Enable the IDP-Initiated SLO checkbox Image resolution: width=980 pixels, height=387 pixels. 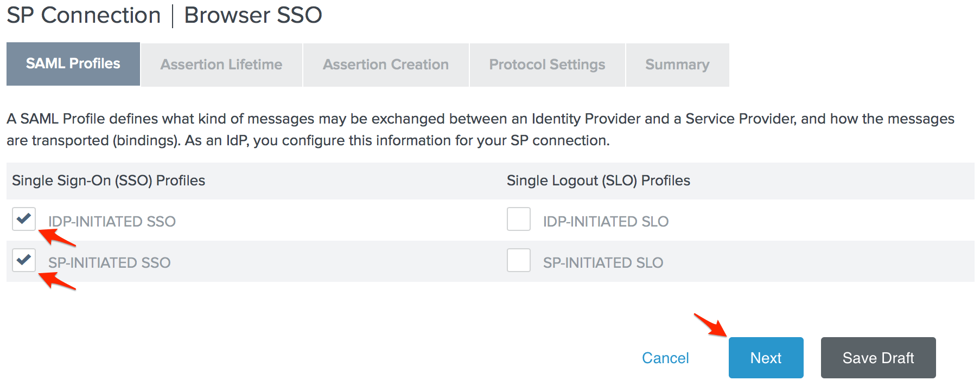(518, 219)
